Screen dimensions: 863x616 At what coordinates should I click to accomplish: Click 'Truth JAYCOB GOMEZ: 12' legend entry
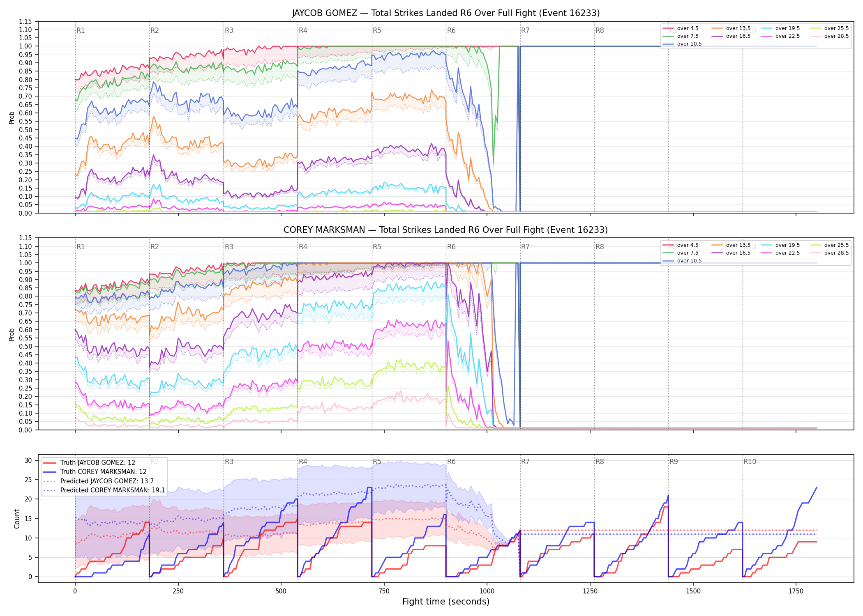pos(89,462)
